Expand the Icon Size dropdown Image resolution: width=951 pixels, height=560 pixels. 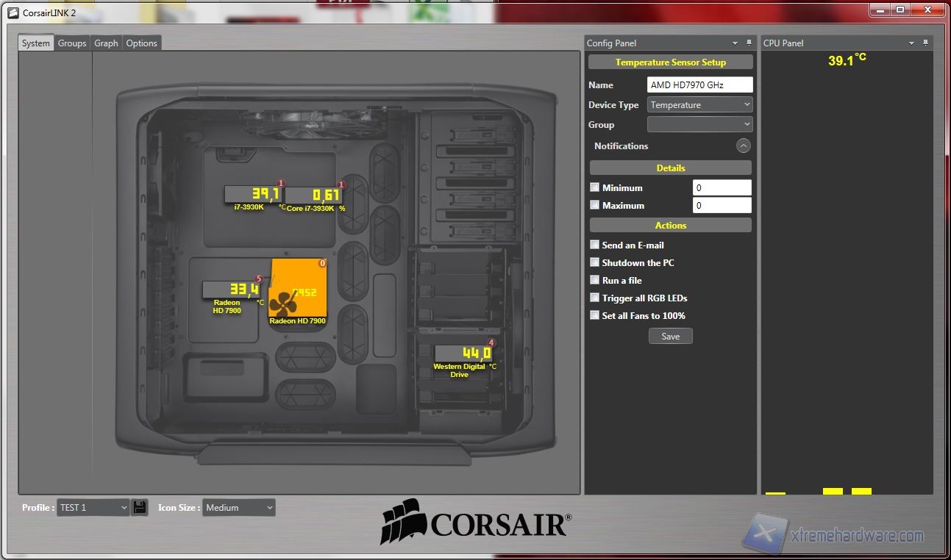[238, 508]
